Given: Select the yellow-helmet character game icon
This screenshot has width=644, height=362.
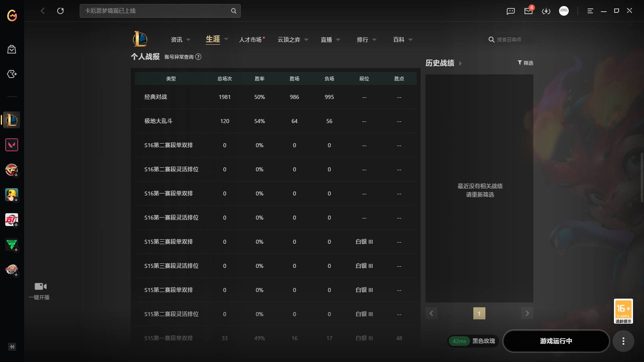Looking at the screenshot, I should [12, 195].
